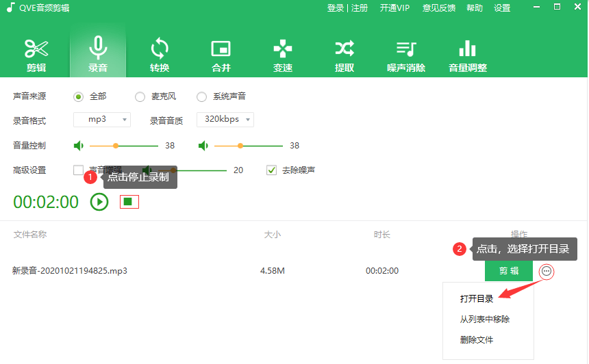
Task: Click the 开通VIP link in title bar
Action: (x=394, y=8)
